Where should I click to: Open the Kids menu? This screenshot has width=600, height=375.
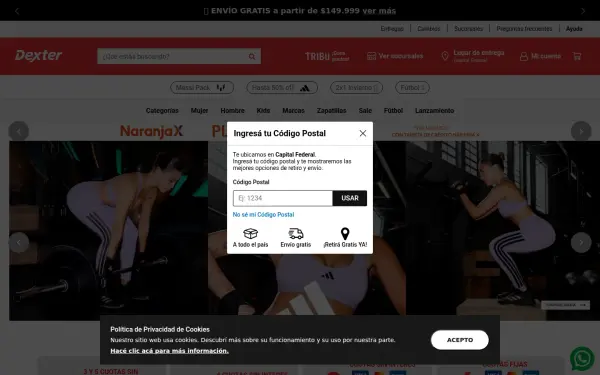[x=263, y=111]
